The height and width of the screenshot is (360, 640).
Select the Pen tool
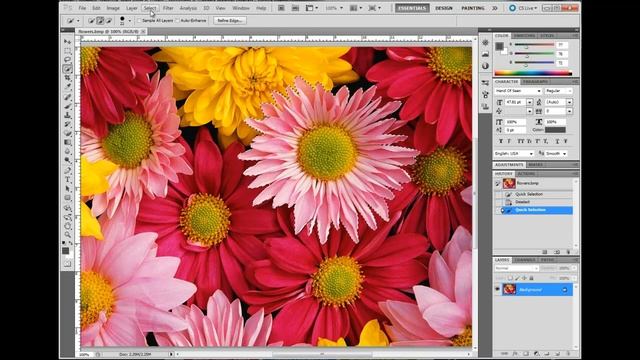pyautogui.click(x=67, y=170)
